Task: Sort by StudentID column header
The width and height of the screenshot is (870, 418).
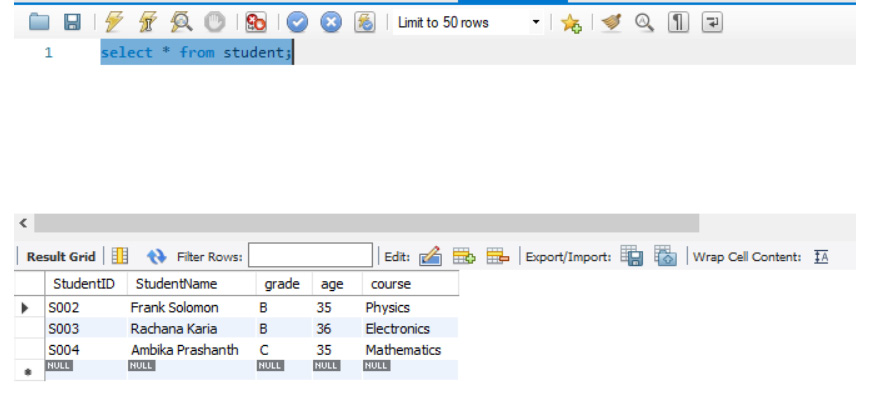Action: pos(84,284)
